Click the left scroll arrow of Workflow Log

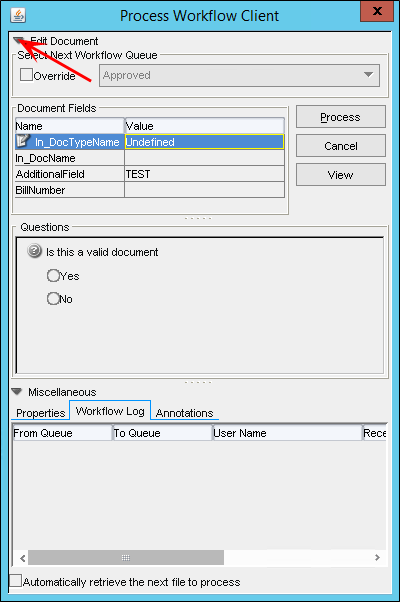tap(22, 558)
